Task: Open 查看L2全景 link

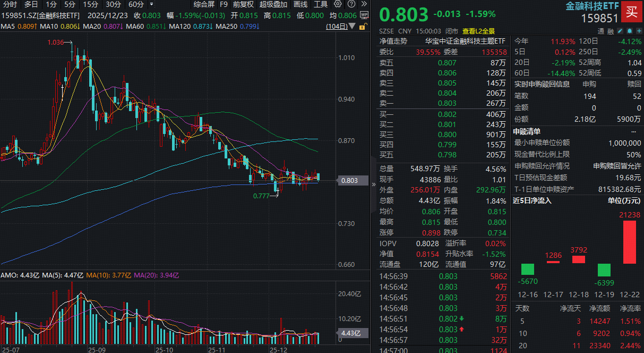Action: 478,31
